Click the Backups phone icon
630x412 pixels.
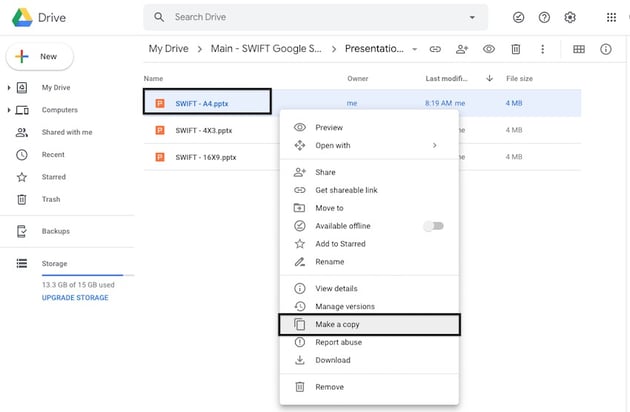coord(22,231)
